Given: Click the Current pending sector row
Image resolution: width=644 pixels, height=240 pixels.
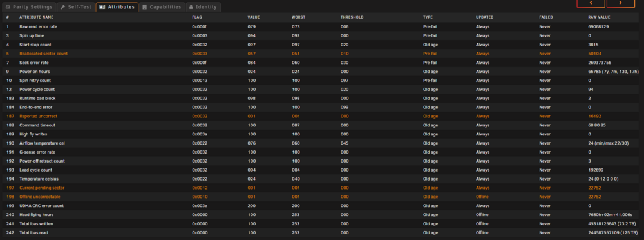Looking at the screenshot, I should (x=322, y=188).
